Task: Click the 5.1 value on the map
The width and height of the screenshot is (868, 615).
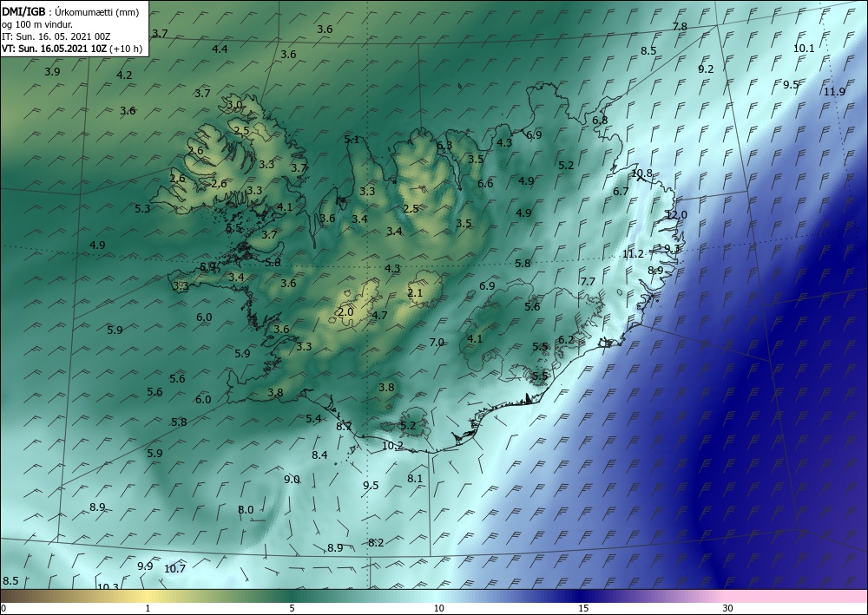Action: pyautogui.click(x=352, y=140)
